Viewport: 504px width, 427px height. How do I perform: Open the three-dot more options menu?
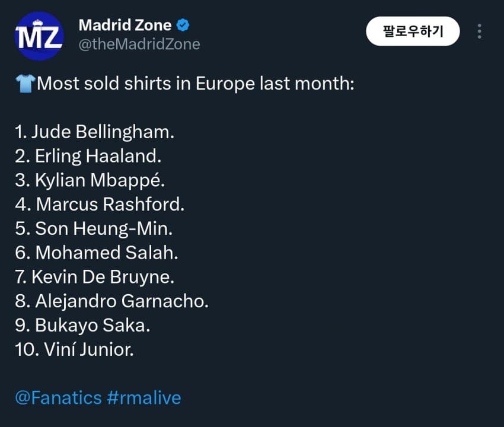point(479,31)
